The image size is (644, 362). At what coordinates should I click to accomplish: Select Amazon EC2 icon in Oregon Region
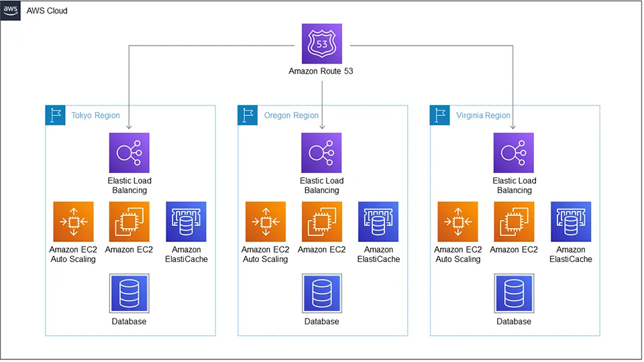coord(321,222)
